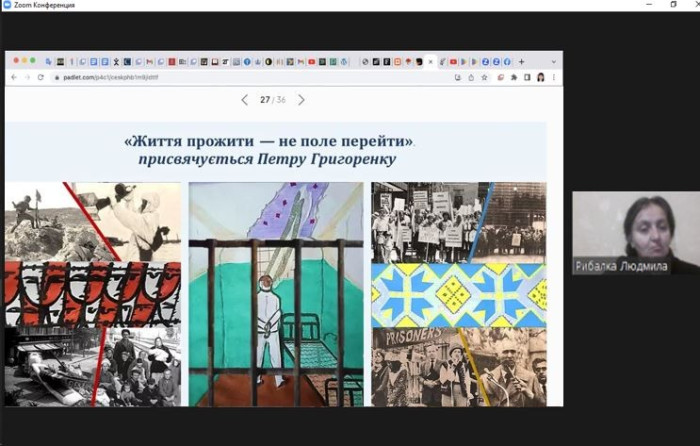Open the new tab plus button
The height and width of the screenshot is (446, 700).
click(521, 61)
